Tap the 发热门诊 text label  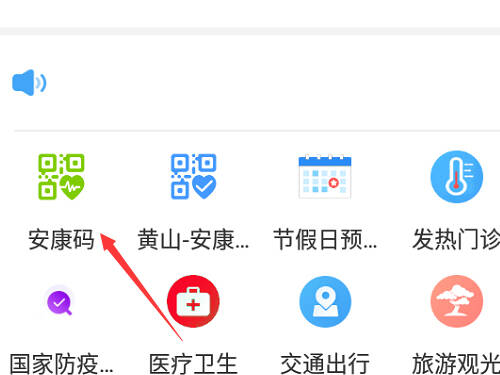(x=456, y=240)
